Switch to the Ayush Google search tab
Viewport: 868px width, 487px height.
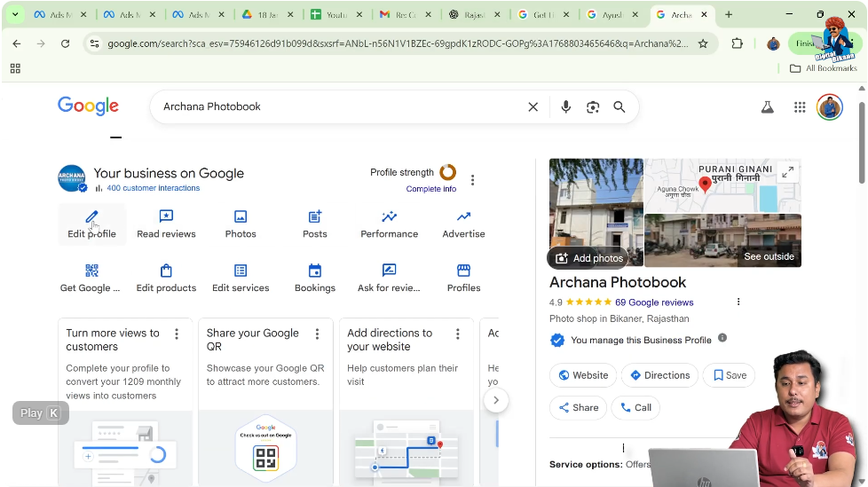(611, 15)
